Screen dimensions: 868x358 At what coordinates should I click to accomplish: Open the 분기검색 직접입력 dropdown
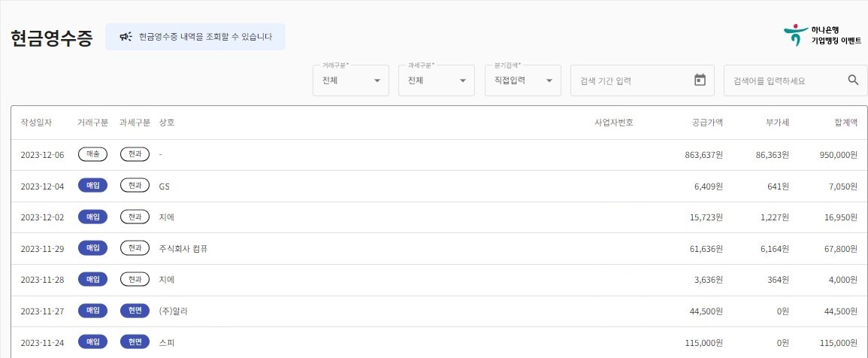tap(522, 80)
